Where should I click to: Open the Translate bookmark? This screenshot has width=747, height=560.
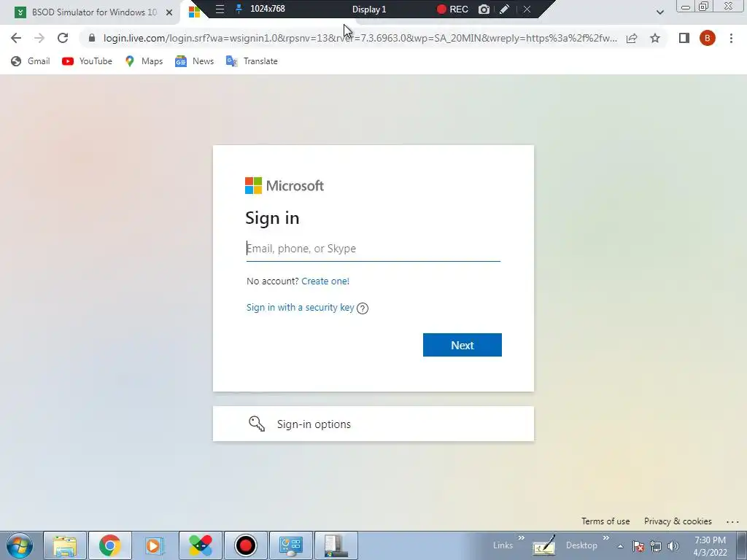(252, 61)
